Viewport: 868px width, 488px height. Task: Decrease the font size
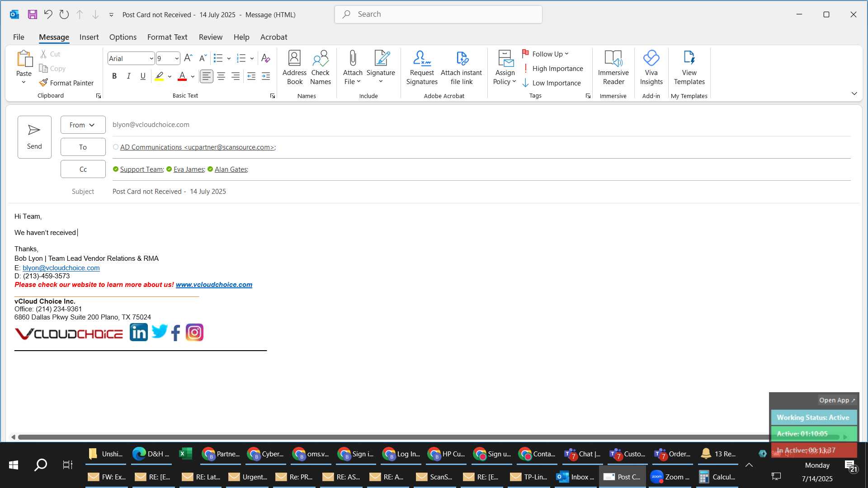pos(203,58)
